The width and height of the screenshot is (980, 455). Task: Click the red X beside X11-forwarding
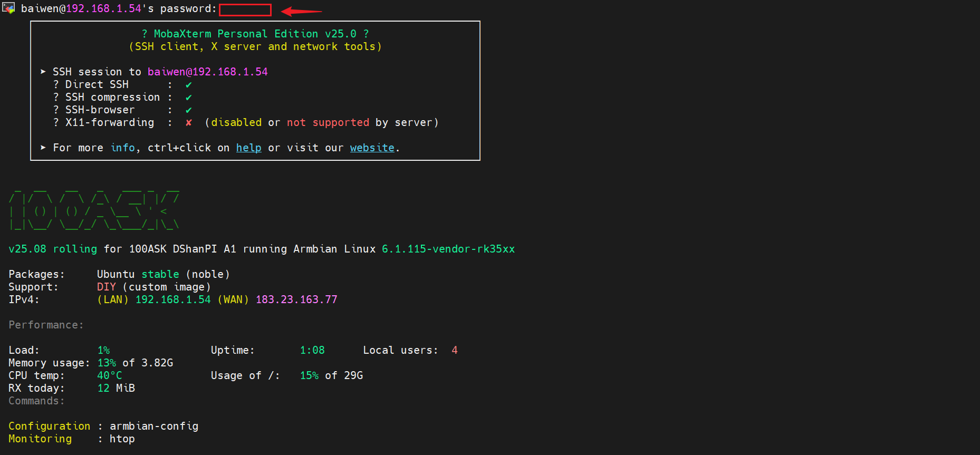tap(188, 123)
